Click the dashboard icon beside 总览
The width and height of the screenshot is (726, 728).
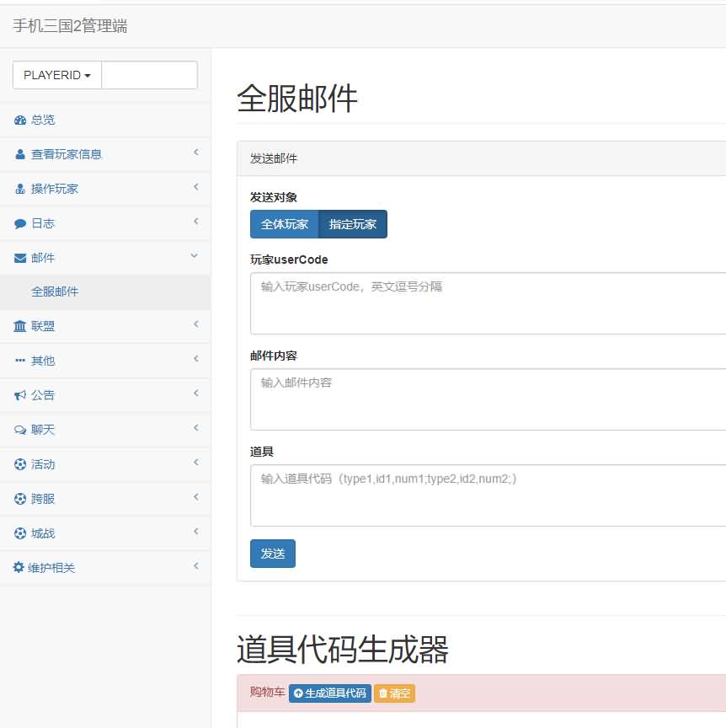tap(20, 120)
